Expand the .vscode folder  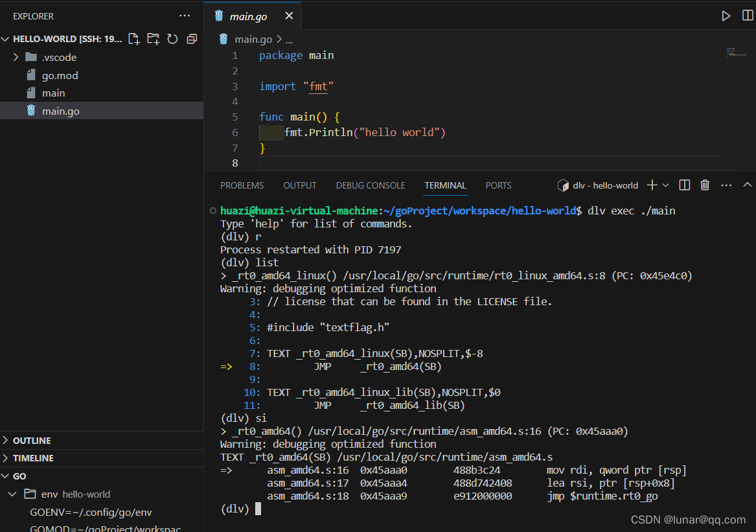click(16, 58)
